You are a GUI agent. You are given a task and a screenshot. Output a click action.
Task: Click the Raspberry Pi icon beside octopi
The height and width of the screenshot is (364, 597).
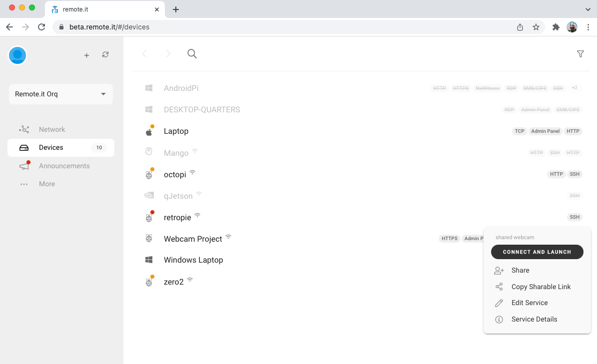149,175
